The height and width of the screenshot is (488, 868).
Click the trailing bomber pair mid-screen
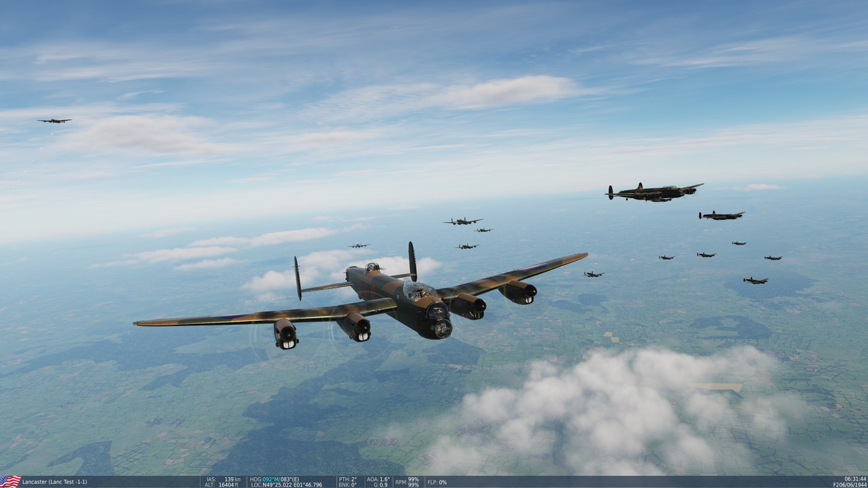tap(465, 224)
